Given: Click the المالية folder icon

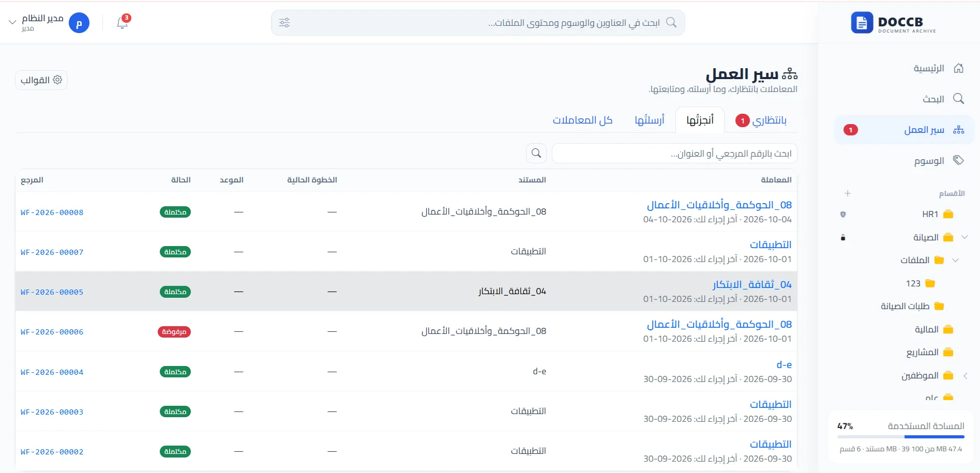Looking at the screenshot, I should click(x=948, y=329).
